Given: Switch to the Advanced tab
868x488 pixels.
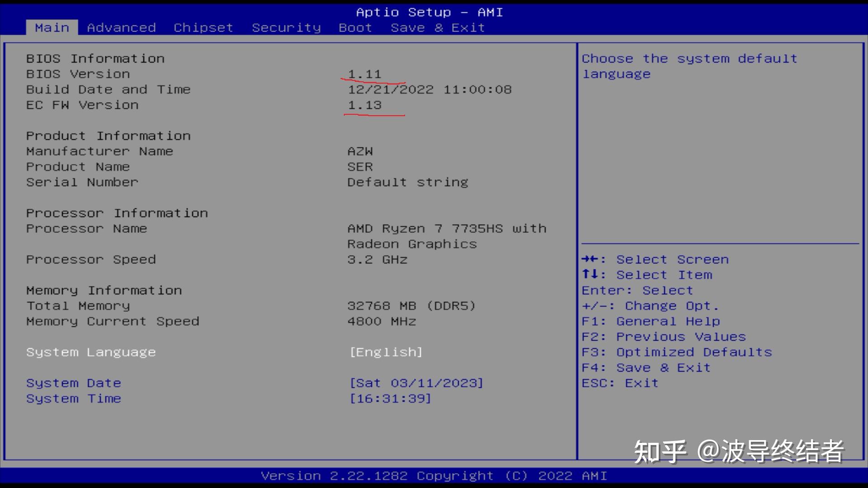Looking at the screenshot, I should (x=121, y=28).
